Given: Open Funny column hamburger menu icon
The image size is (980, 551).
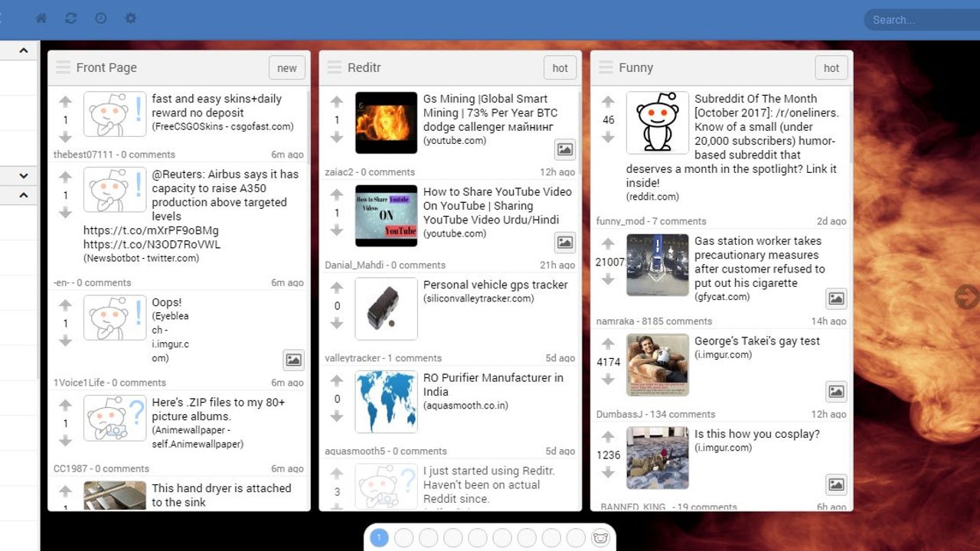Looking at the screenshot, I should [606, 67].
